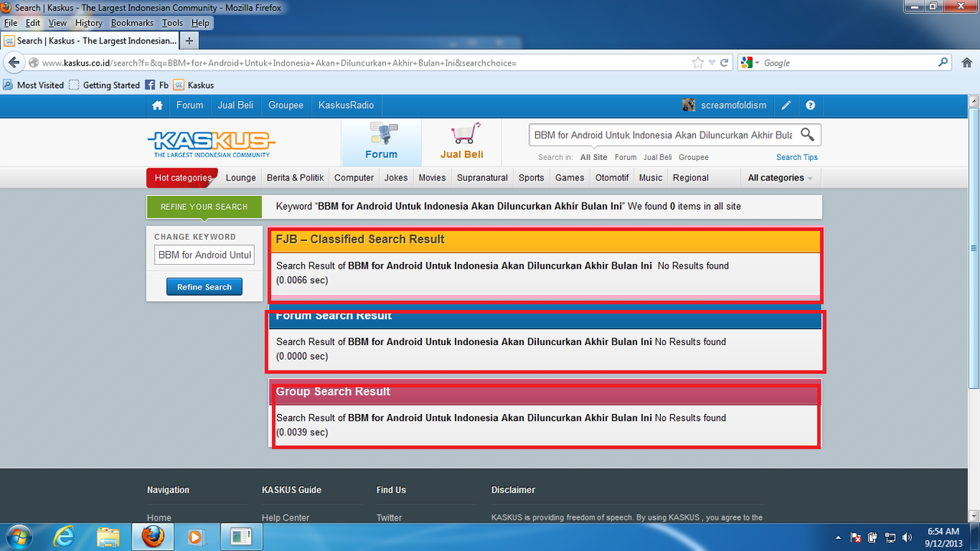
Task: Click the screamofoldism user avatar
Action: click(689, 106)
